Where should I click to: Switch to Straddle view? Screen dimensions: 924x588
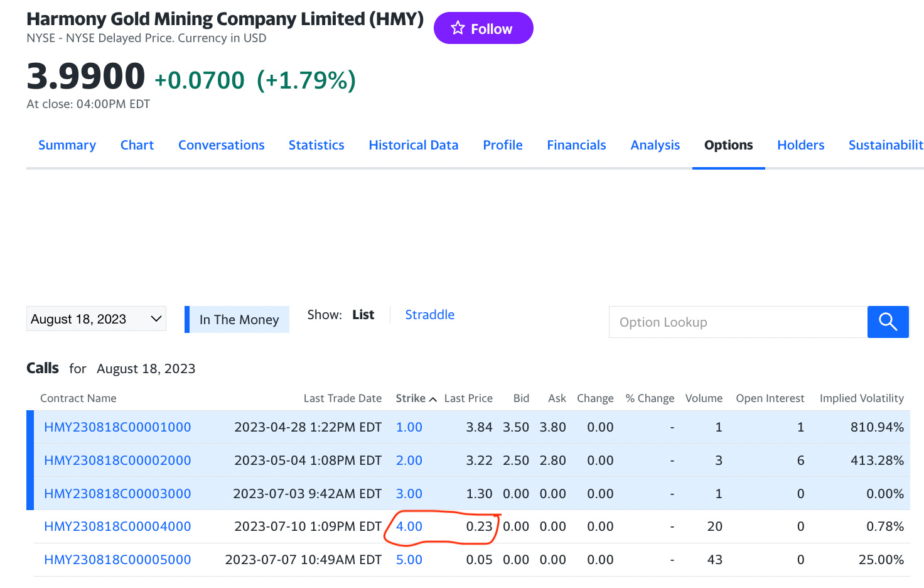[x=430, y=315]
